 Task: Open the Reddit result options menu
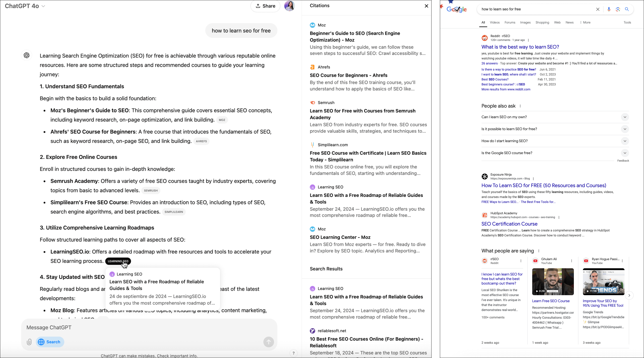[528, 40]
